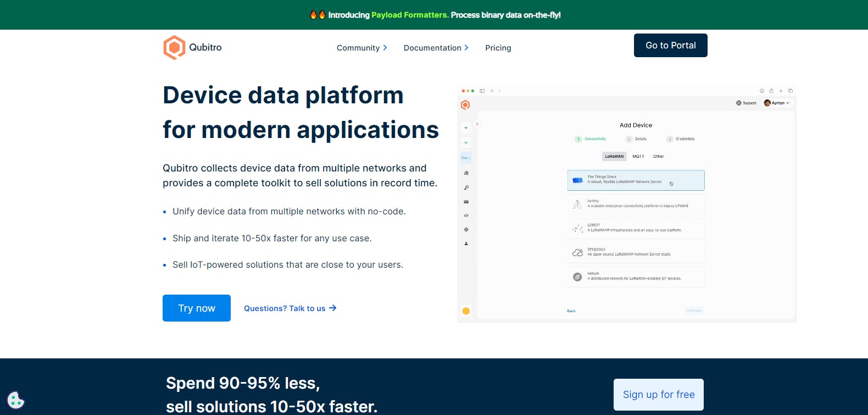Click the download icon in demo browser bar
The image size is (868, 415).
(762, 91)
